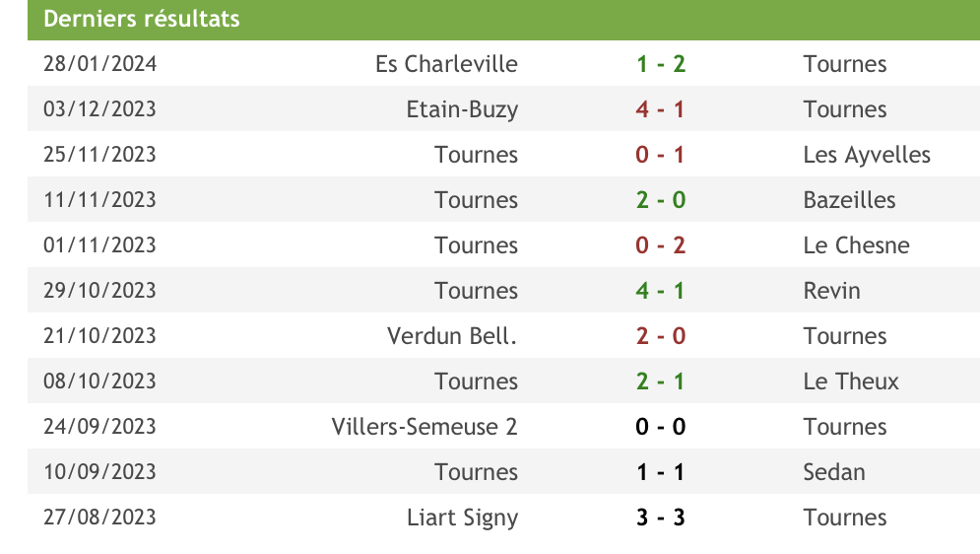Select Le Chesne team link
This screenshot has width=980, height=554.
[856, 245]
